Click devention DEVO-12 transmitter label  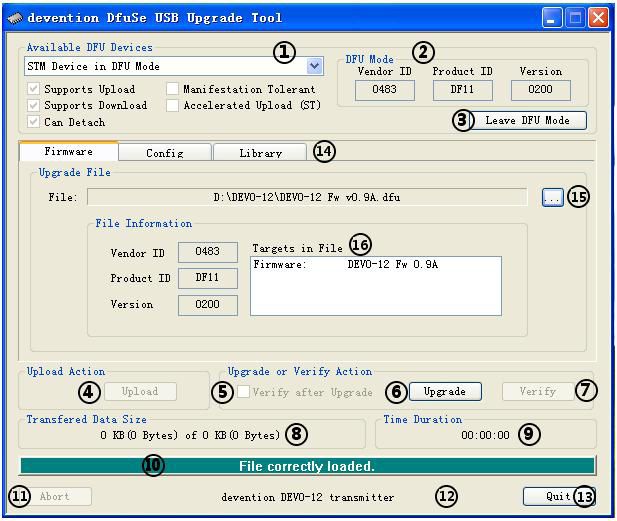tap(307, 497)
